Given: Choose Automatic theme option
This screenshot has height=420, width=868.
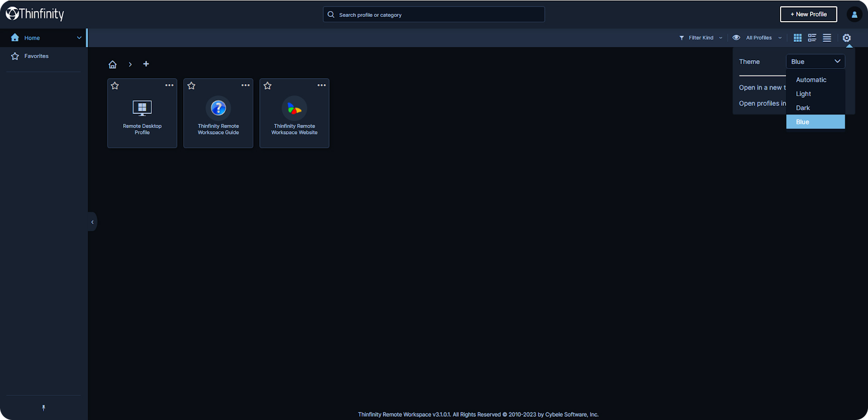Looking at the screenshot, I should tap(815, 80).
